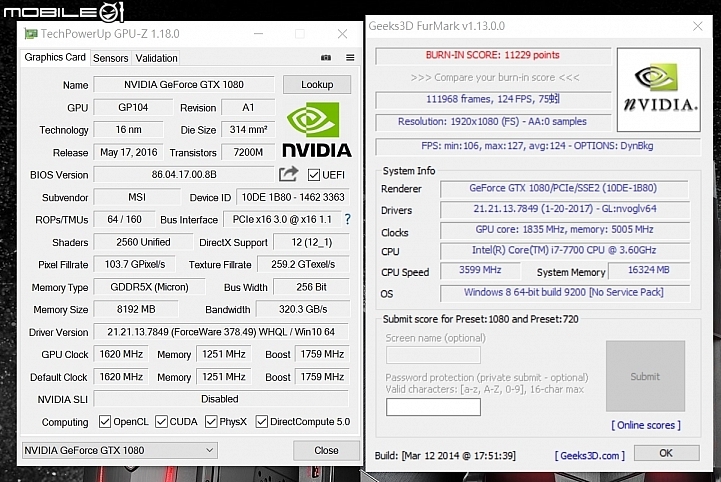The width and height of the screenshot is (721, 482).
Task: Click the Windows 8 64-bit OS field
Action: pos(565,293)
